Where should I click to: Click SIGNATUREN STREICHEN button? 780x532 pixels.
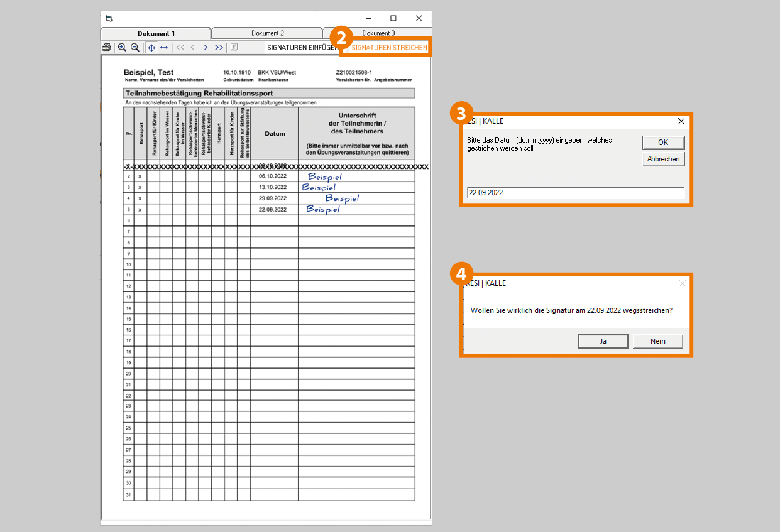click(x=389, y=48)
